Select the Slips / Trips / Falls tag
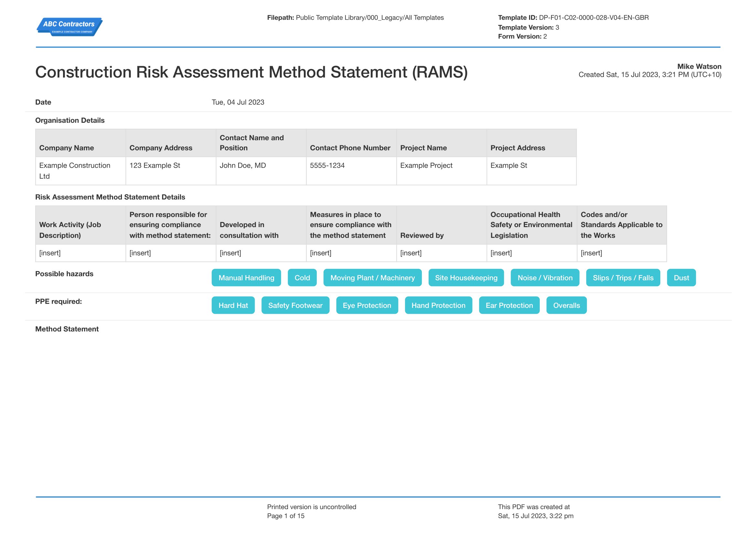Viewport: 756px width, 534px height. [623, 278]
